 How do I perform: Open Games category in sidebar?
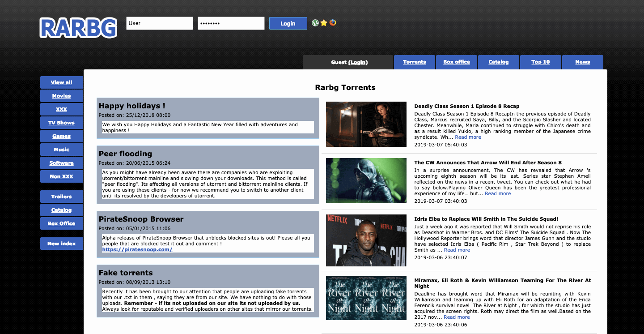pyautogui.click(x=62, y=136)
